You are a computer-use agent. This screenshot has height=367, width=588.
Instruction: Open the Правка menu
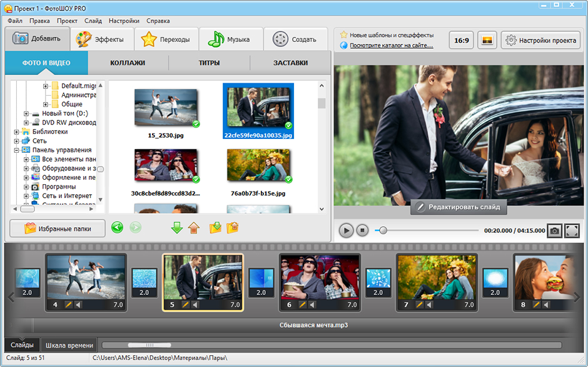(x=40, y=21)
